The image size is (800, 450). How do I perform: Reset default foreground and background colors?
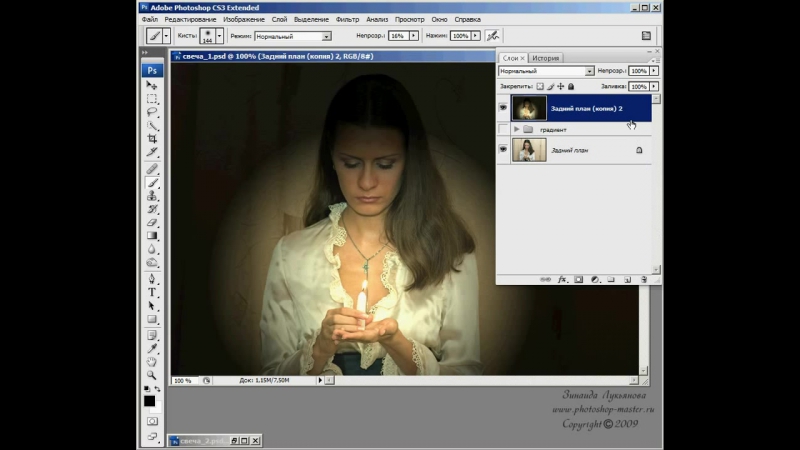coord(147,389)
